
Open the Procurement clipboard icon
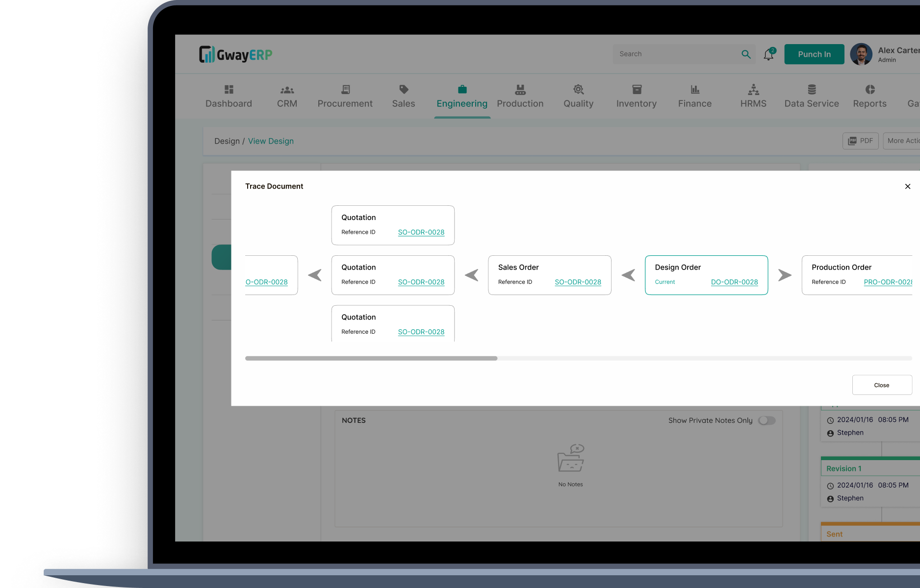tap(345, 89)
